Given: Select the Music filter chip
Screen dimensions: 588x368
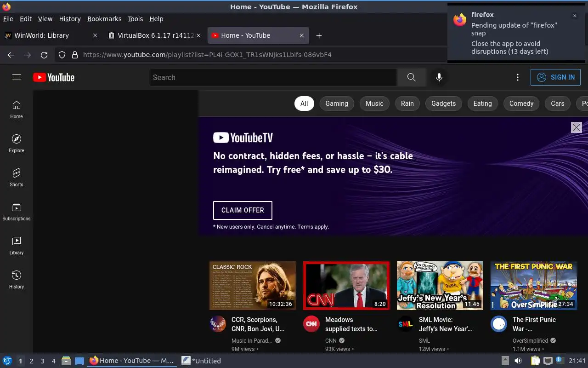Looking at the screenshot, I should pos(374,103).
